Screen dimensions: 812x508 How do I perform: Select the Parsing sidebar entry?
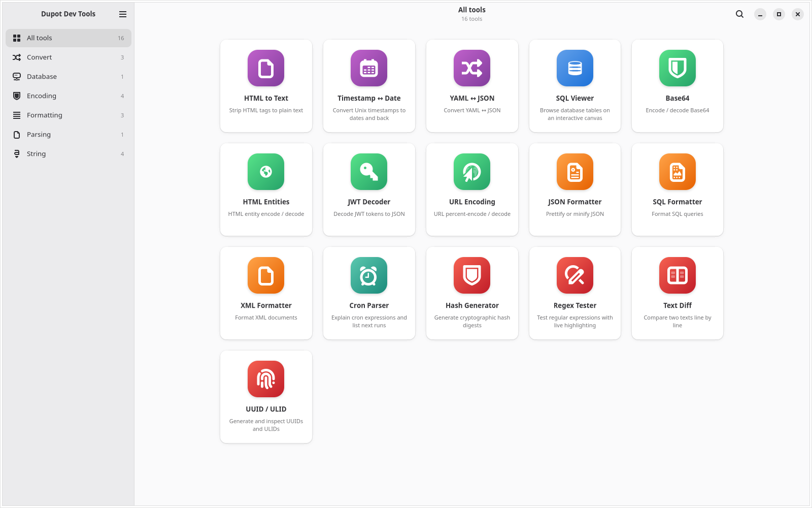69,135
